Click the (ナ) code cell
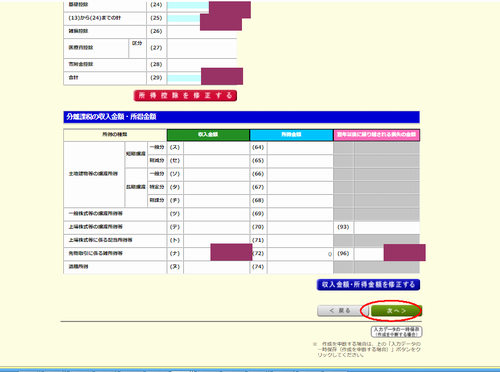The width and height of the screenshot is (500, 372). tap(175, 254)
